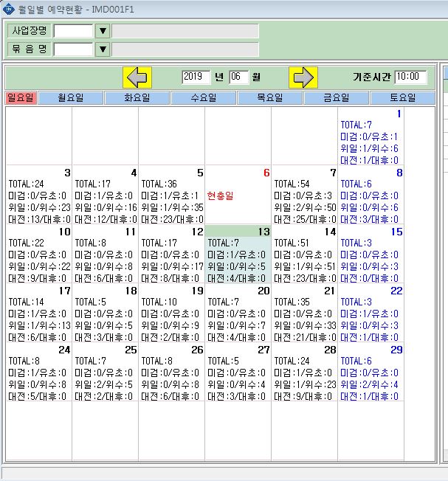The width and height of the screenshot is (448, 481).
Task: Select June 29 cell with TOTAL:6
Action: tap(371, 372)
